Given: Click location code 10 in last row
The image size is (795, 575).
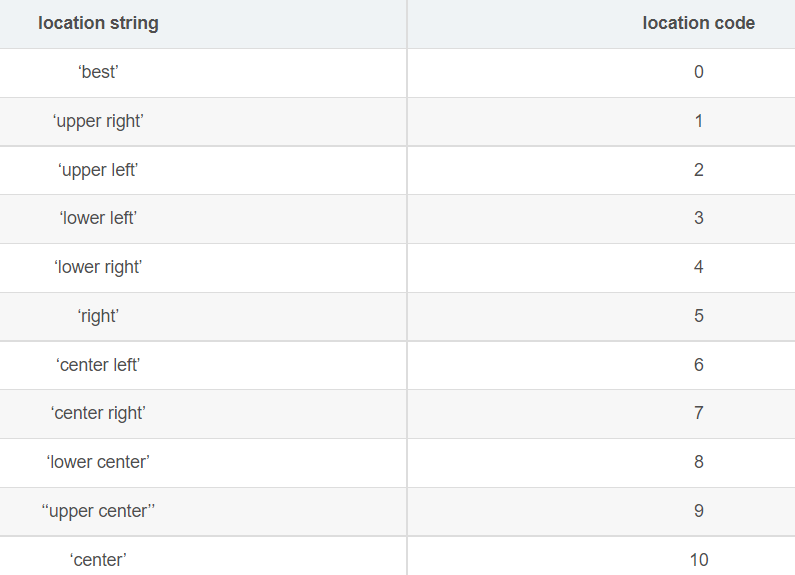Looking at the screenshot, I should pyautogui.click(x=698, y=560).
